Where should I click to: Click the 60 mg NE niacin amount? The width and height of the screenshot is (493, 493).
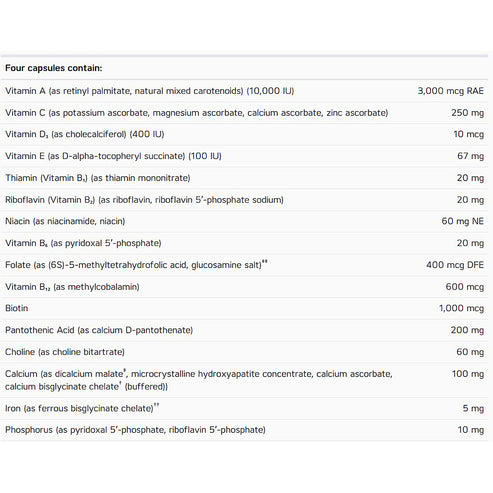tap(462, 221)
